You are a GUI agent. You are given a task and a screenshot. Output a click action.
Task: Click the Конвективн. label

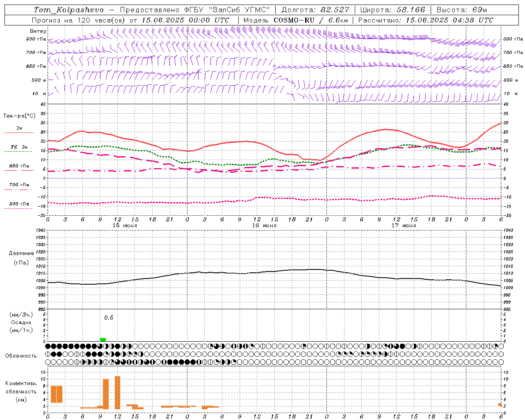(x=21, y=383)
